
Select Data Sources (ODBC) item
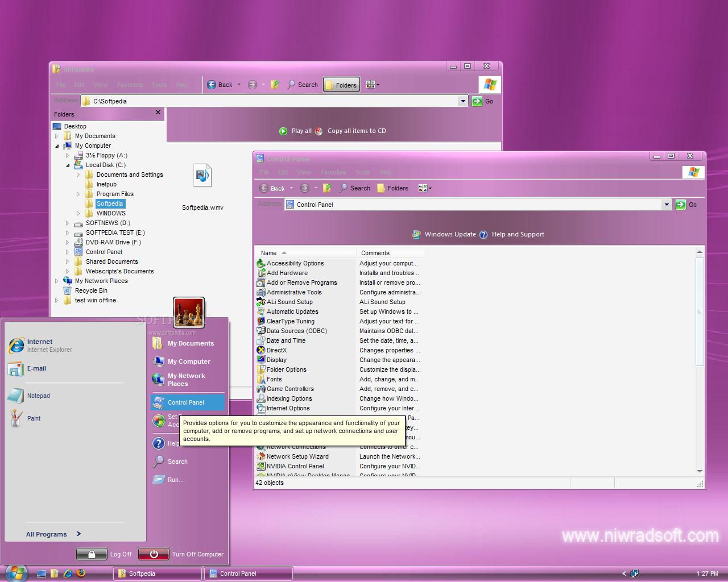[292, 331]
